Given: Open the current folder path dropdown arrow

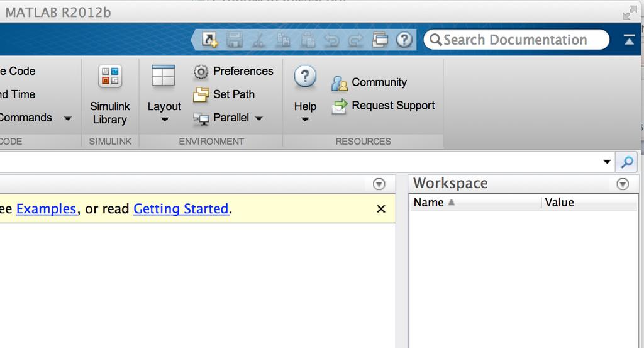Looking at the screenshot, I should (607, 162).
